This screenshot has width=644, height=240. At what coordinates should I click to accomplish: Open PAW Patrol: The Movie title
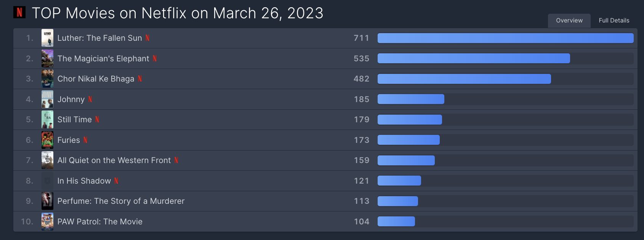point(100,222)
